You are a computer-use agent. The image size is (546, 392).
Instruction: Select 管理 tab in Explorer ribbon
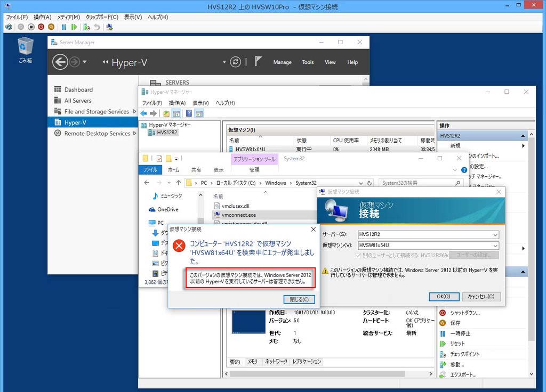pyautogui.click(x=254, y=170)
